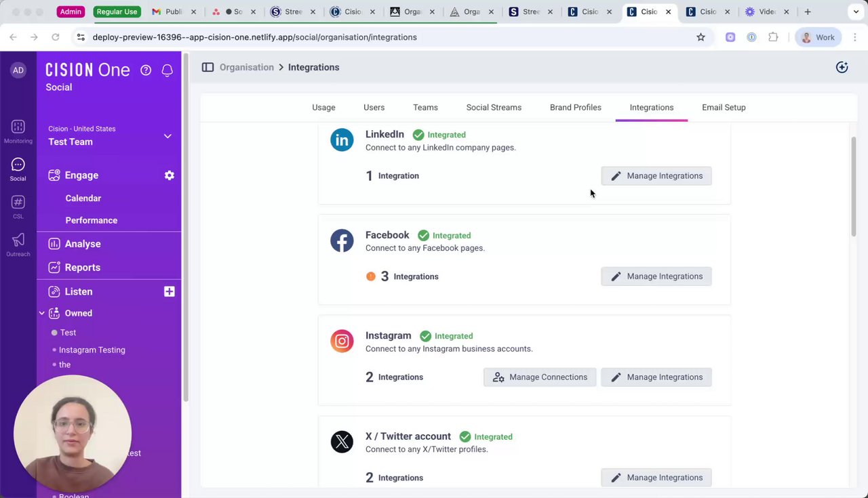
Task: Reload the page
Action: point(56,37)
